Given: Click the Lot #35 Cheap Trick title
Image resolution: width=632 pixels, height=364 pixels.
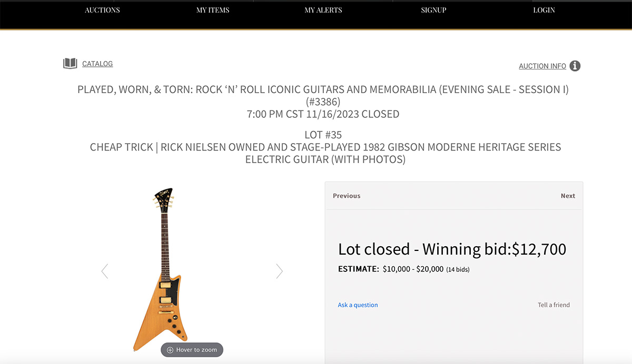Looking at the screenshot, I should pos(325,147).
